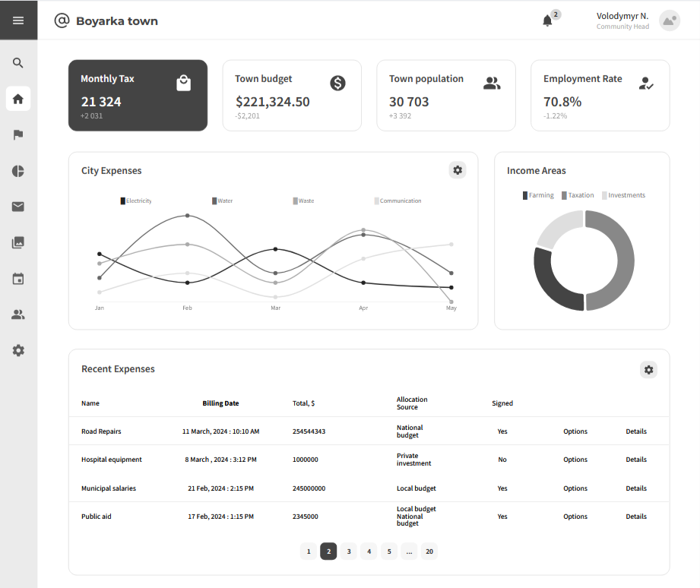The width and height of the screenshot is (700, 588).
Task: Open the City Expenses settings gear
Action: pos(457,170)
